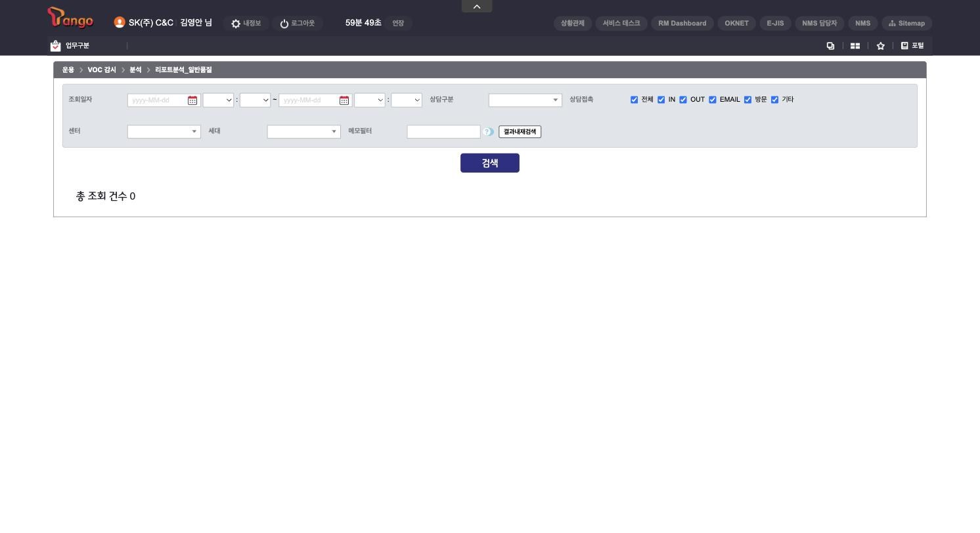Open the Sitemap

(x=906, y=23)
